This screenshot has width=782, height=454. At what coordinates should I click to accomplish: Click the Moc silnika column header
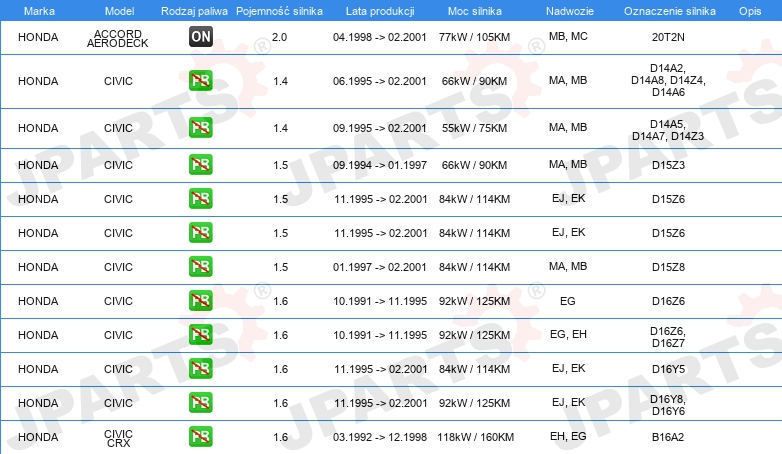point(474,11)
